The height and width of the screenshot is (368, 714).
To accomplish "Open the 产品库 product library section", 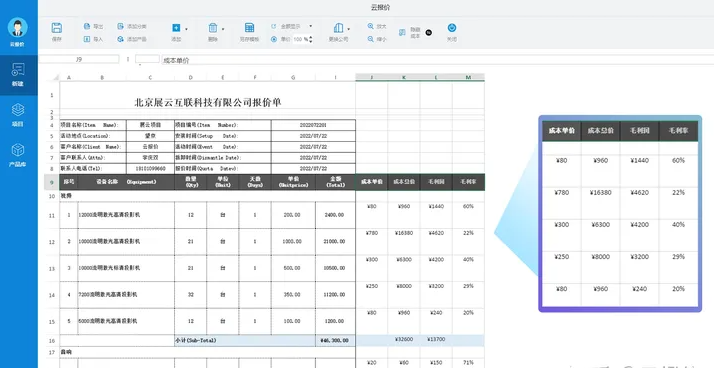I will point(18,155).
